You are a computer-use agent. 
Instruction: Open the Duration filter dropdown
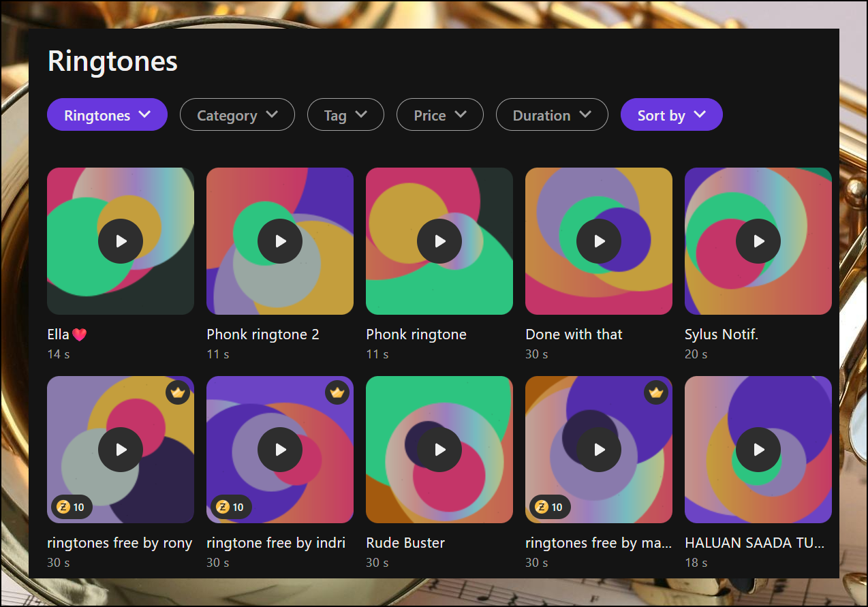point(552,114)
